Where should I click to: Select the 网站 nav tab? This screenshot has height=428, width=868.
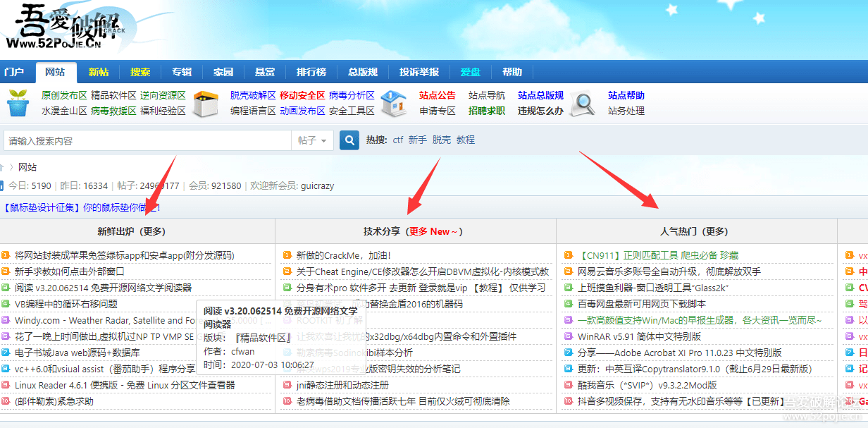[x=55, y=72]
